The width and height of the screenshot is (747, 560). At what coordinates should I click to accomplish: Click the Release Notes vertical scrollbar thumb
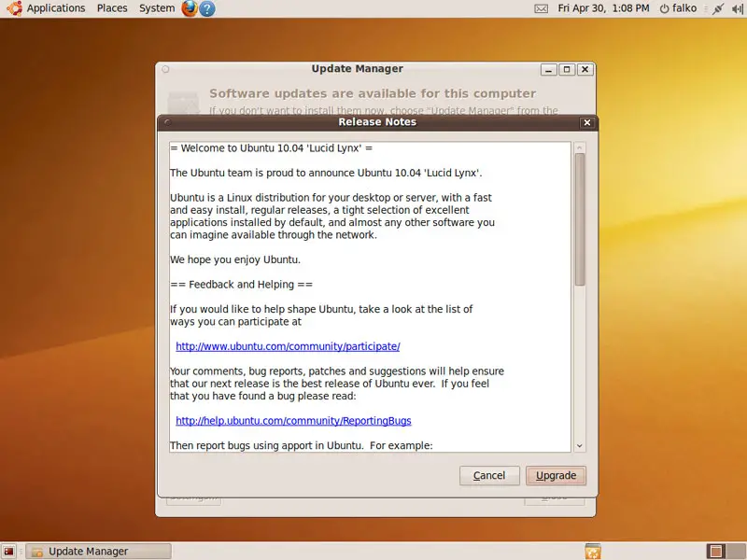pos(579,219)
